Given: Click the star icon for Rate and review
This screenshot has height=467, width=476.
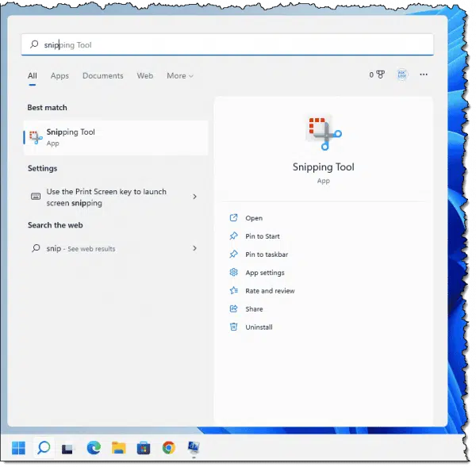Looking at the screenshot, I should [233, 291].
